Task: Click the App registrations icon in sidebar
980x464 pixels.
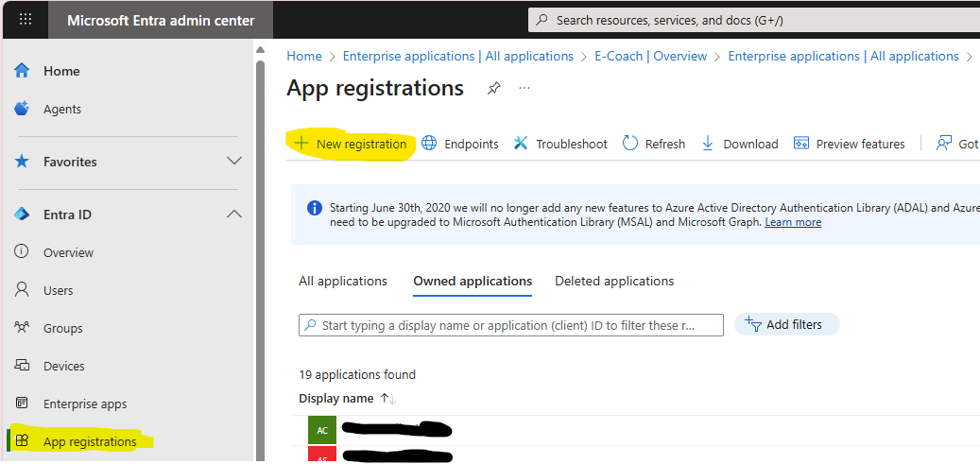Action: pyautogui.click(x=22, y=441)
